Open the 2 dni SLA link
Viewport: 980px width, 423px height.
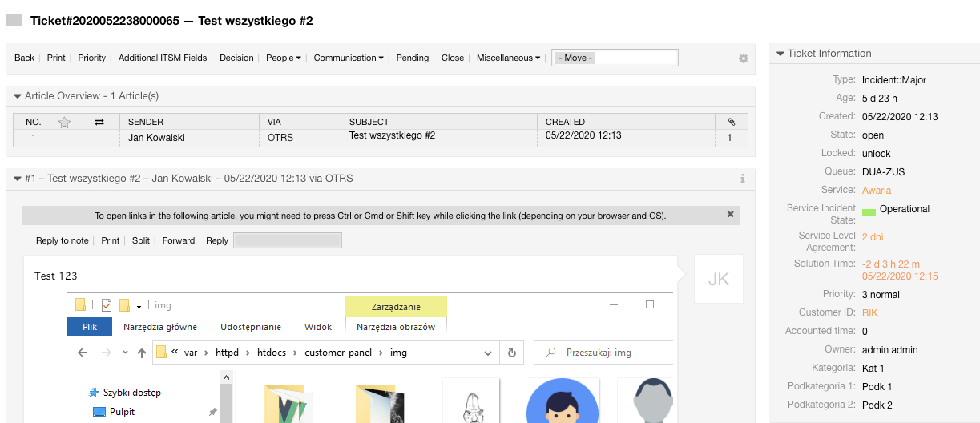873,237
